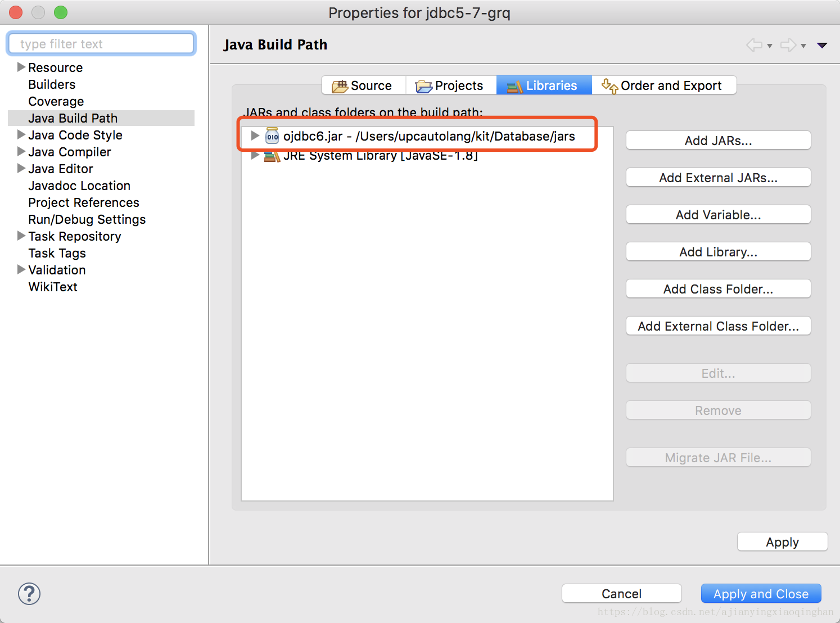Select Validation in the tree
Image resolution: width=840 pixels, height=623 pixels.
pos(57,270)
